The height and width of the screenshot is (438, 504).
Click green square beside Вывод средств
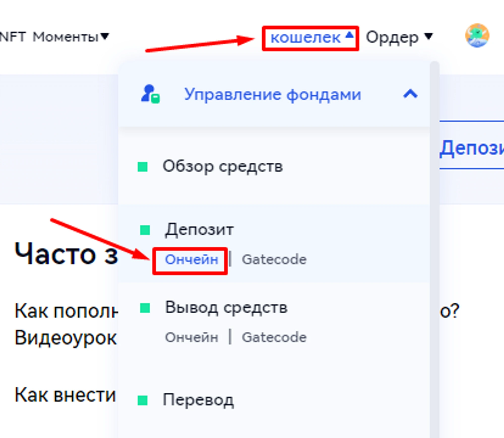[145, 308]
